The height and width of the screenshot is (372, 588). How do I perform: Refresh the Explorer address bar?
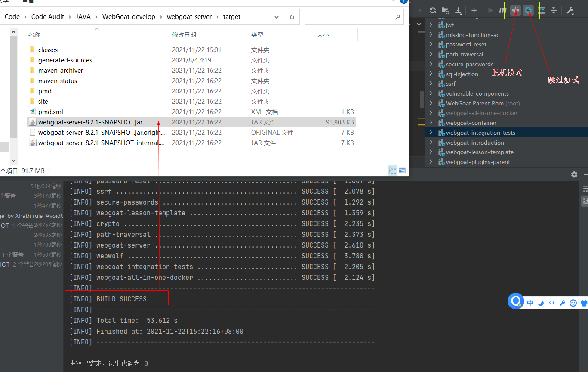[x=292, y=17]
